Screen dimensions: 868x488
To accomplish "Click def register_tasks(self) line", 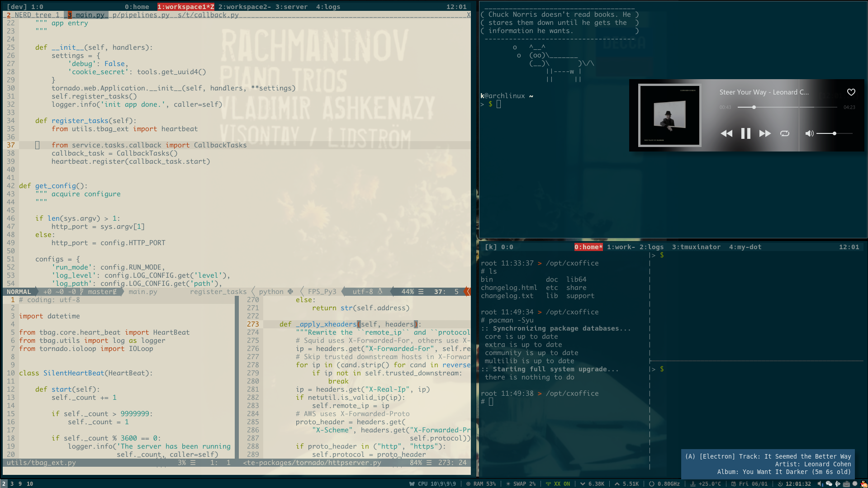I will 86,121.
